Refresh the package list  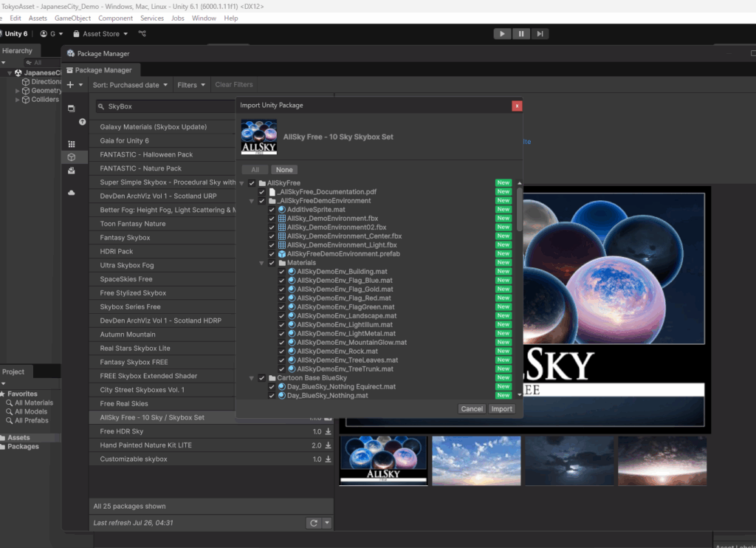(314, 523)
